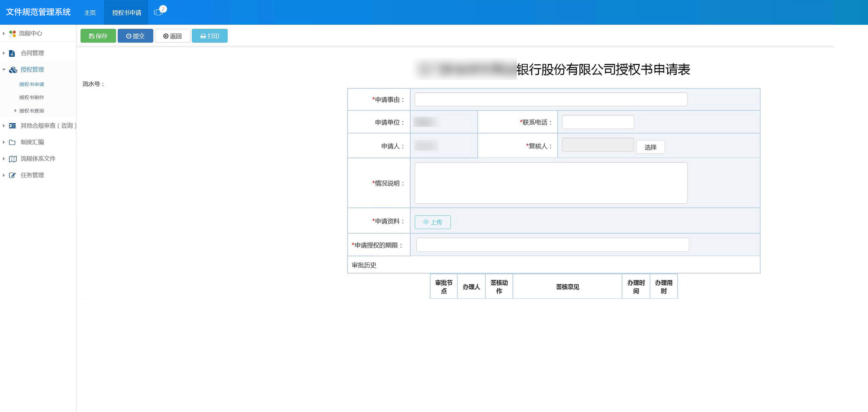Image resolution: width=868 pixels, height=412 pixels.
Task: Click the 合同管理 document icon
Action: click(12, 53)
